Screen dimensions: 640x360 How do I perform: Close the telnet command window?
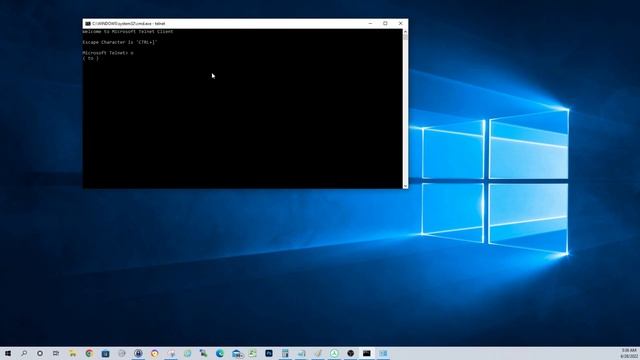400,24
